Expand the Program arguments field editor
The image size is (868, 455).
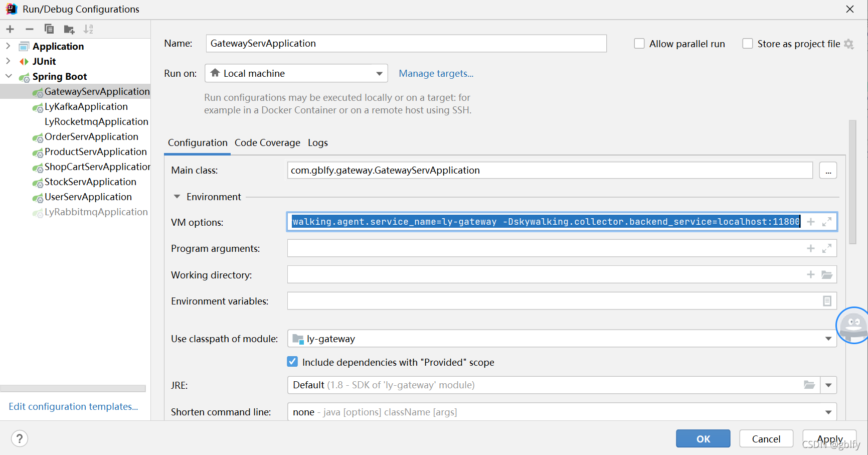pos(827,248)
